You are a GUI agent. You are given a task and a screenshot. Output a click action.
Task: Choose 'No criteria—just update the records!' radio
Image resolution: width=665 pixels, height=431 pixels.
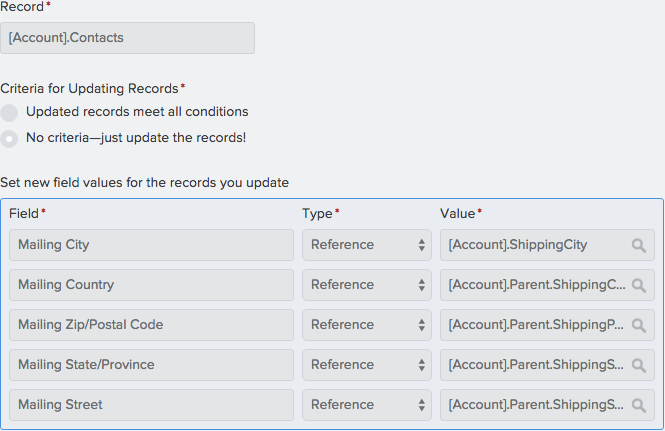[x=10, y=138]
